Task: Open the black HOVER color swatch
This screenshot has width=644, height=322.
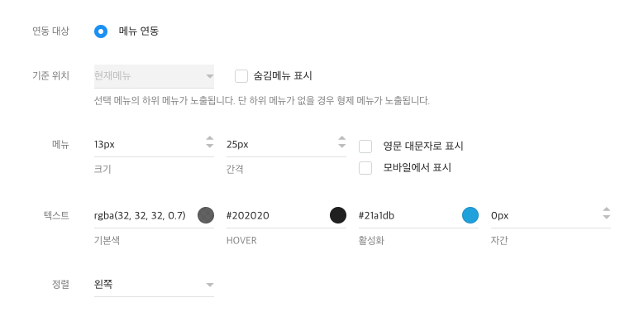Action: (338, 215)
